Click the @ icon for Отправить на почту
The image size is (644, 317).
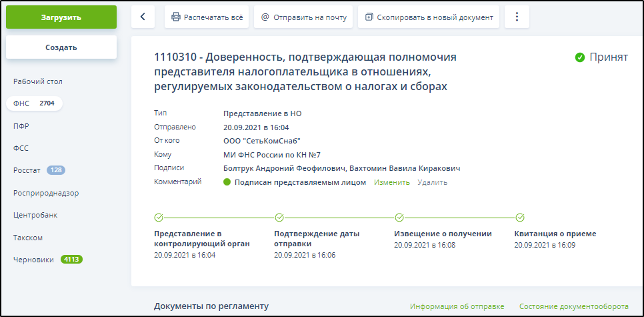pos(265,17)
